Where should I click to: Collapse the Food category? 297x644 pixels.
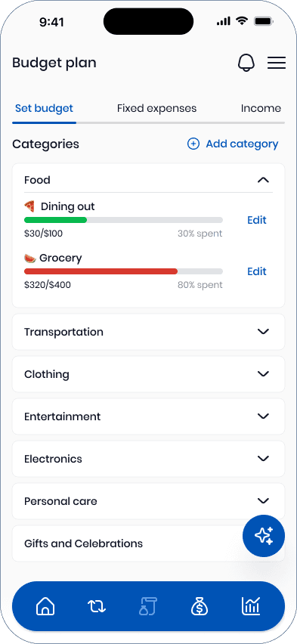coord(263,180)
